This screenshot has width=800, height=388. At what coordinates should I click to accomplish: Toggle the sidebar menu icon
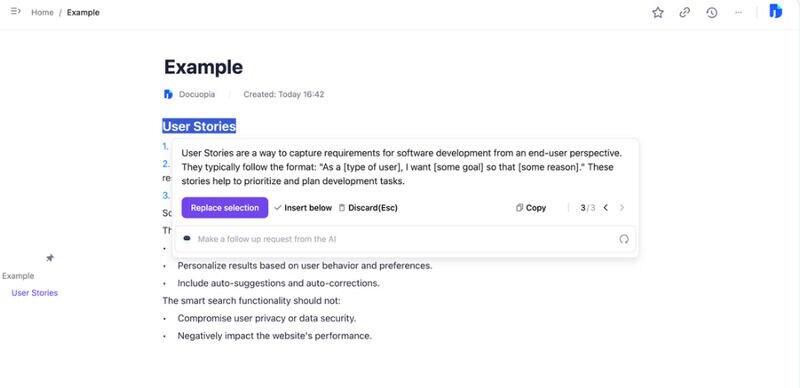click(15, 11)
